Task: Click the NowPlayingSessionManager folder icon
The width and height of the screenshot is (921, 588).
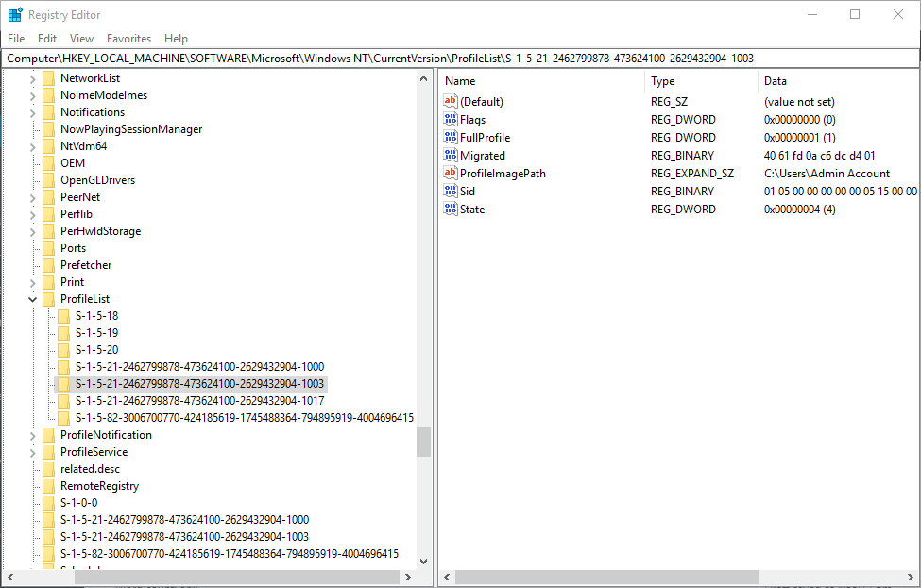Action: click(x=49, y=129)
